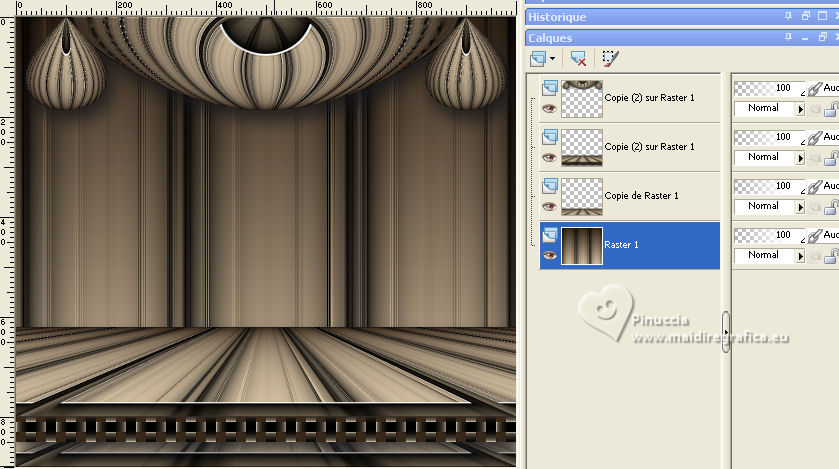Click the center of the image canvas

tap(266, 242)
